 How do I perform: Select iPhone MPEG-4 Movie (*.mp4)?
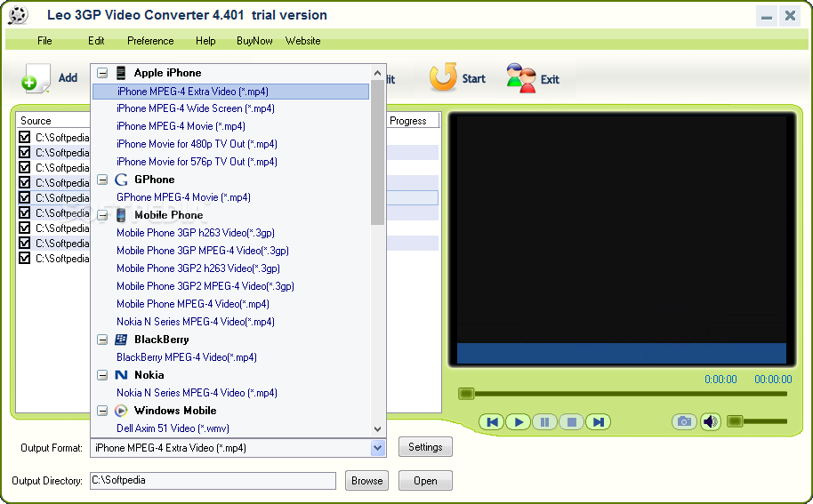[181, 126]
